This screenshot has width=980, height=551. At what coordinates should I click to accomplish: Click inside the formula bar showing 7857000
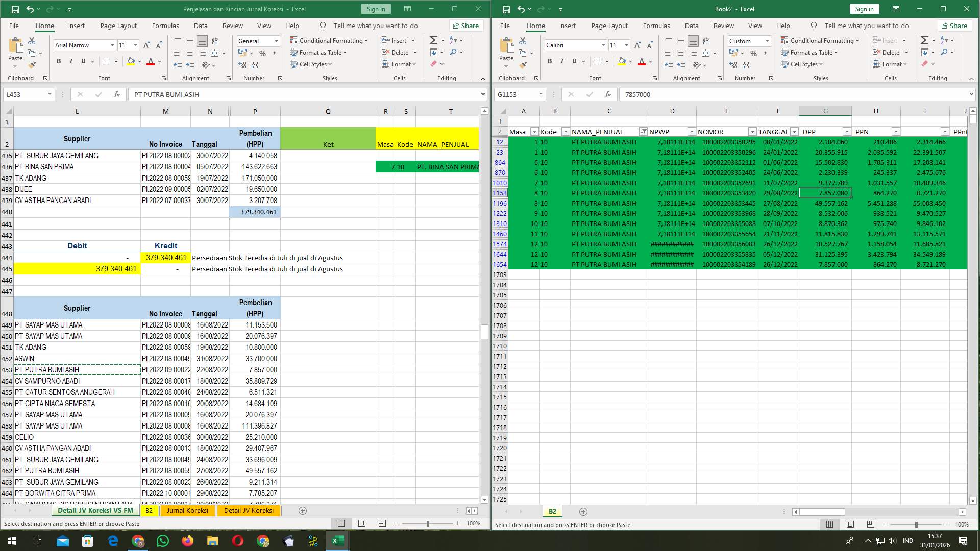point(715,94)
